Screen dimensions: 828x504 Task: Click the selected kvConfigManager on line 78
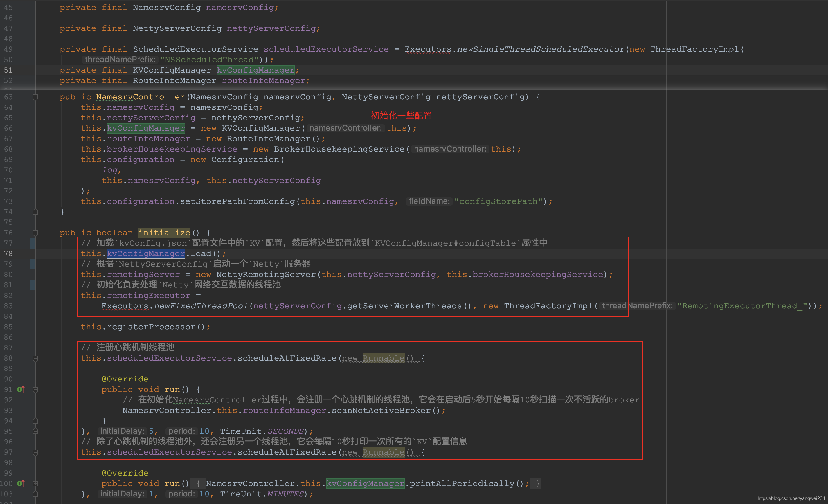146,254
